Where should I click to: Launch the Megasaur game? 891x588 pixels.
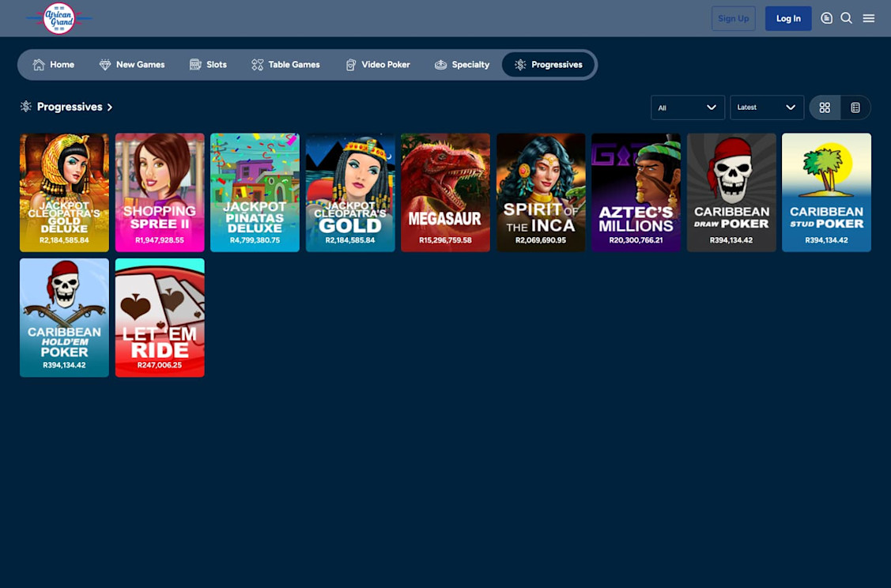(446, 193)
